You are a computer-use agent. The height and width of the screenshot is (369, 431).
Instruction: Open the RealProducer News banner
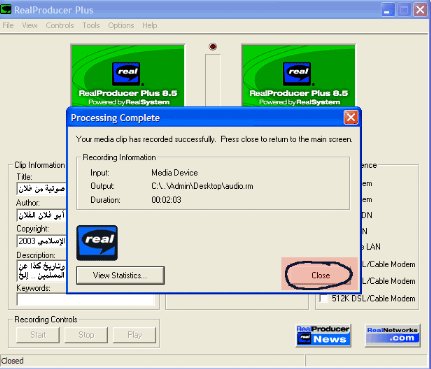coord(323,335)
